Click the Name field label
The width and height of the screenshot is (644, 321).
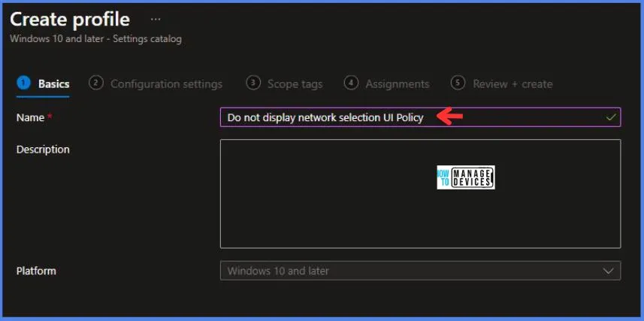pos(30,117)
